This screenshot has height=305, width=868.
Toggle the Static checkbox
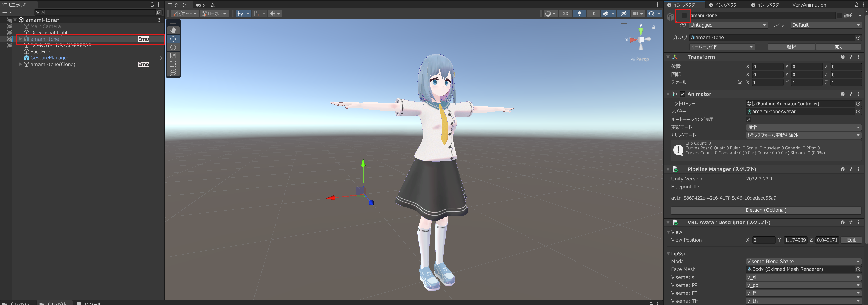[x=840, y=15]
